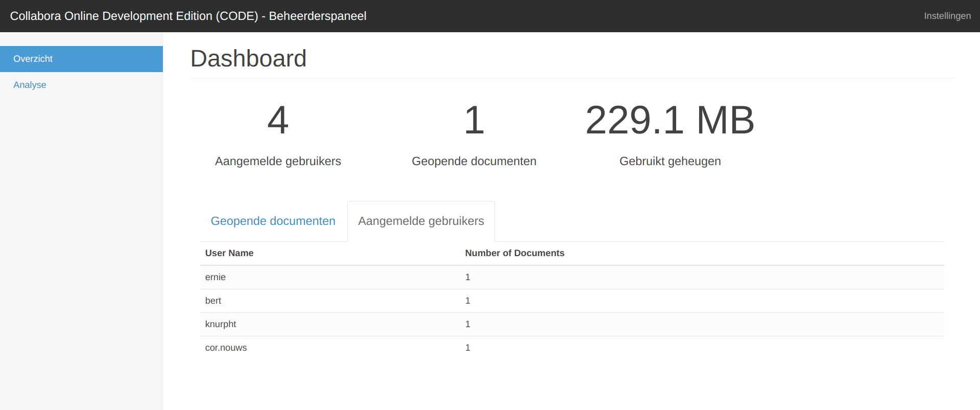Click the Collabora Online Beheerderspaneel header title
The height and width of the screenshot is (410, 980).
click(188, 16)
